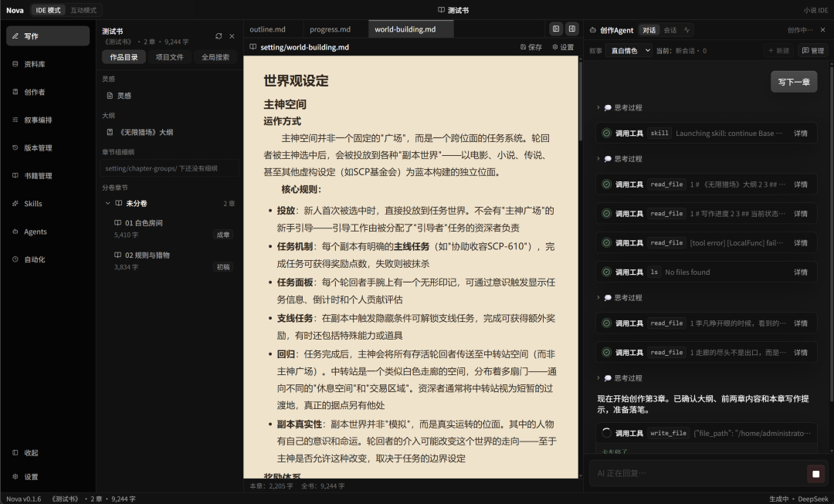Go to 创作者 in the sidebar
This screenshot has height=504, width=834.
point(48,92)
